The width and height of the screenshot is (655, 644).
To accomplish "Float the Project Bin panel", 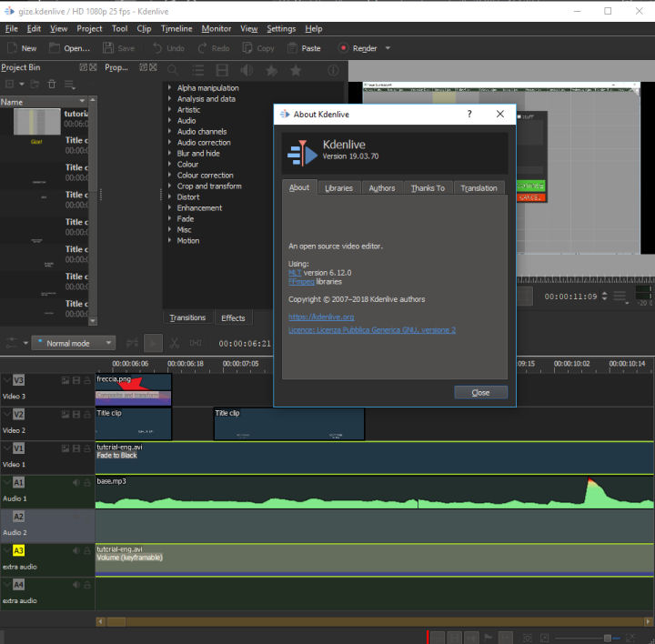I will [84, 67].
